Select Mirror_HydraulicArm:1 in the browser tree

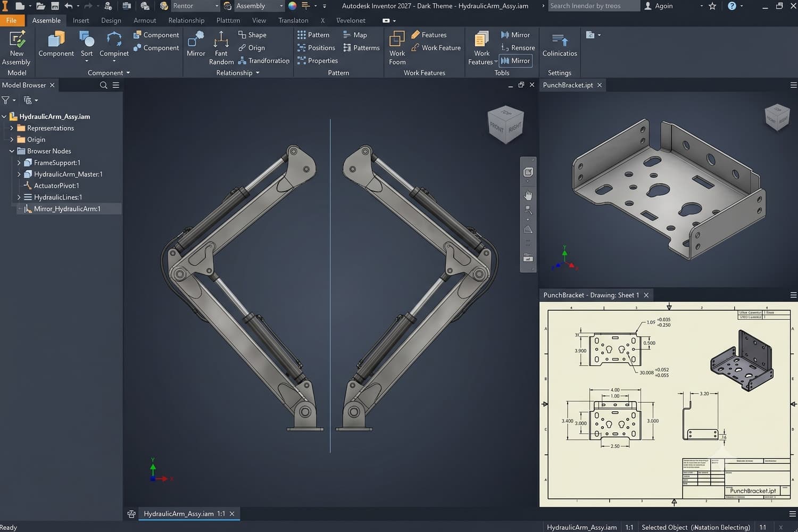point(67,209)
